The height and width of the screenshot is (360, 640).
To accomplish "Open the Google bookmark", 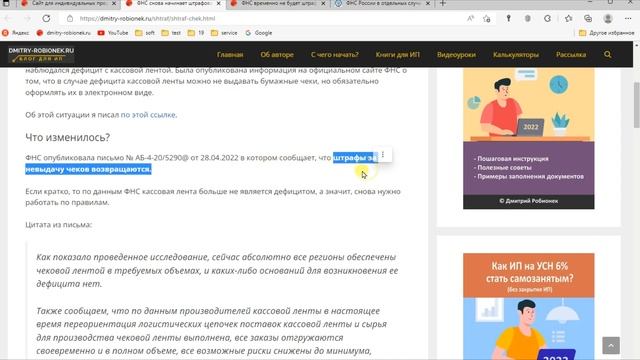I will [x=259, y=33].
